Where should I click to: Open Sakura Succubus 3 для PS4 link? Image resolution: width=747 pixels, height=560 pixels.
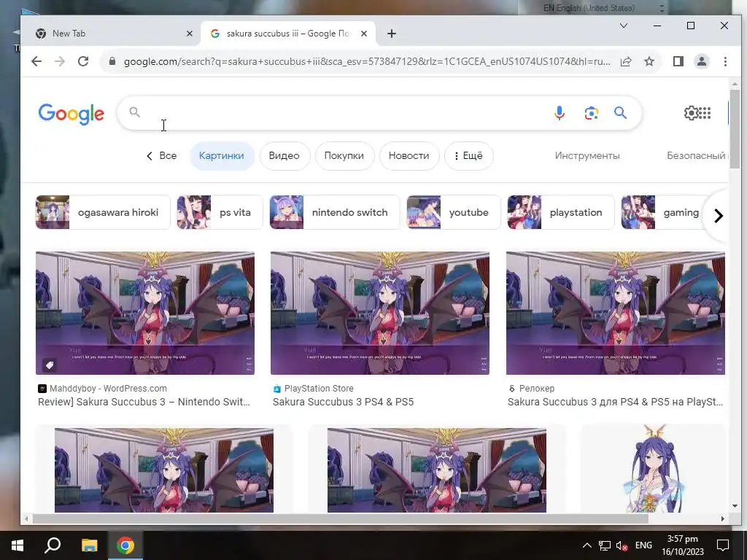[x=615, y=402]
